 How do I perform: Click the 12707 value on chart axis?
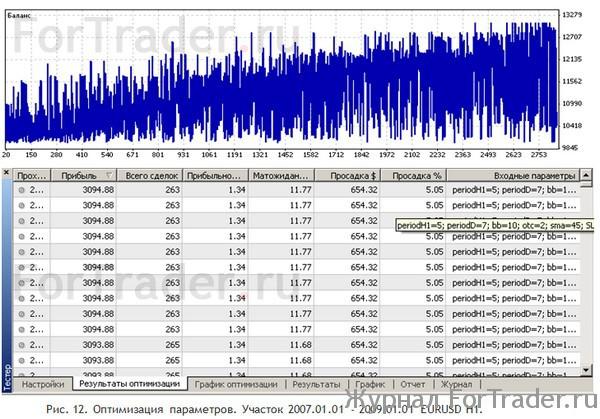pos(572,37)
